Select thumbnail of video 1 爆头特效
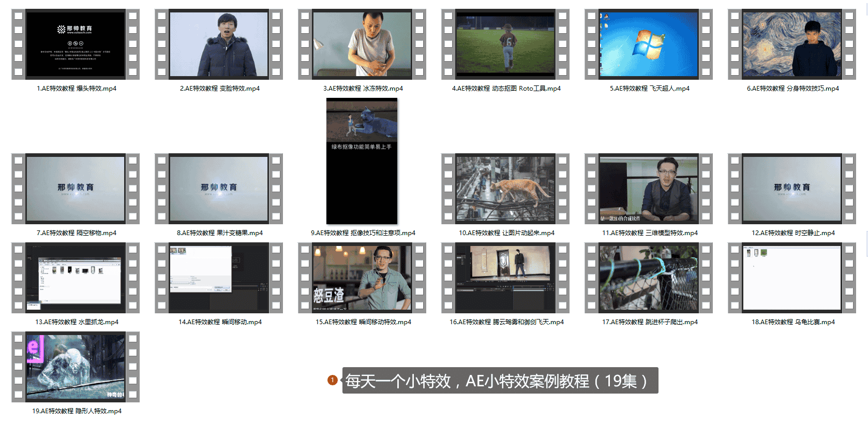Screen dimensions: 868x435 (76, 44)
